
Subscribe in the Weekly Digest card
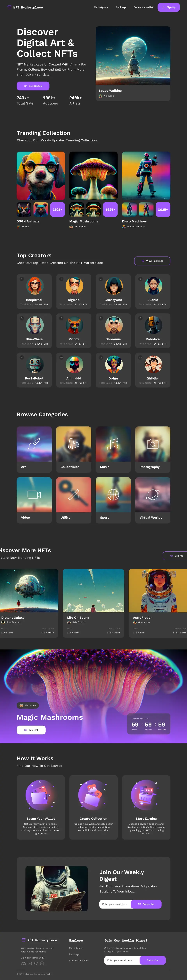tap(146, 904)
